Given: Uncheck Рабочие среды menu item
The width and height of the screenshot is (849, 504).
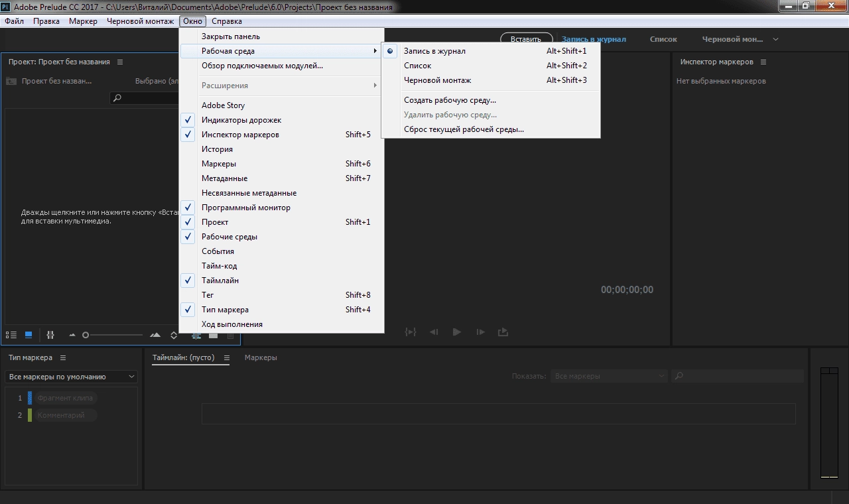Looking at the screenshot, I should [x=281, y=237].
